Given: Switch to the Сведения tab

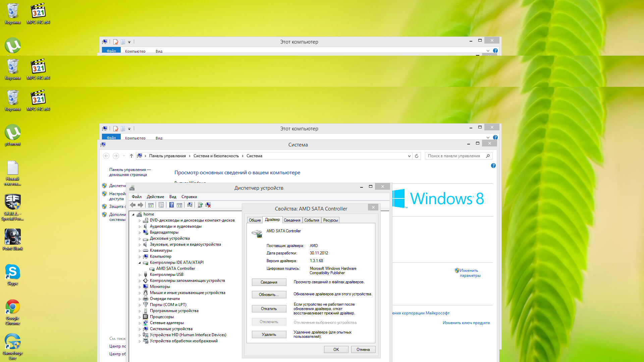Looking at the screenshot, I should 292,220.
